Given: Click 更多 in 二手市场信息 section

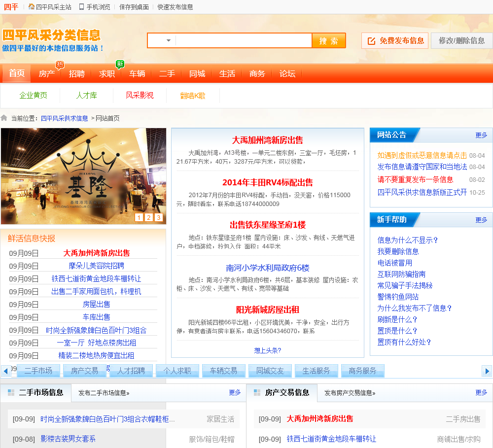Looking at the screenshot, I should [x=235, y=392].
